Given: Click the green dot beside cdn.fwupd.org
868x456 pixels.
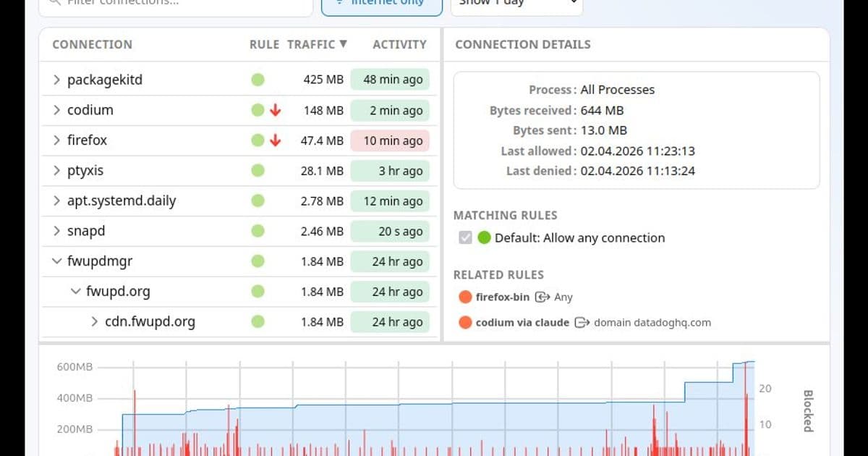Looking at the screenshot, I should coord(258,321).
